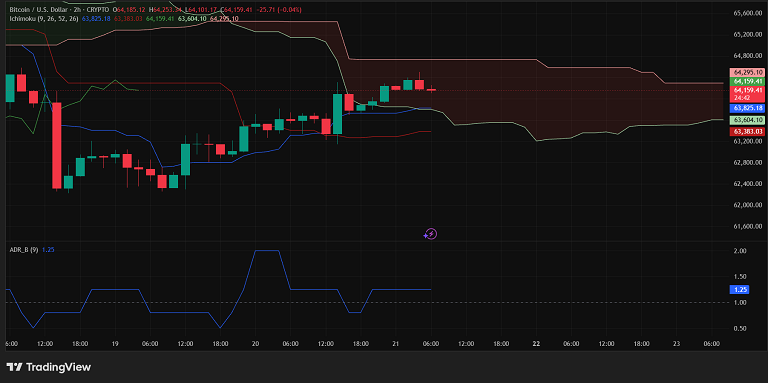Click the change value -25.71 (-0.04%)
The height and width of the screenshot is (383, 768).
[279, 10]
